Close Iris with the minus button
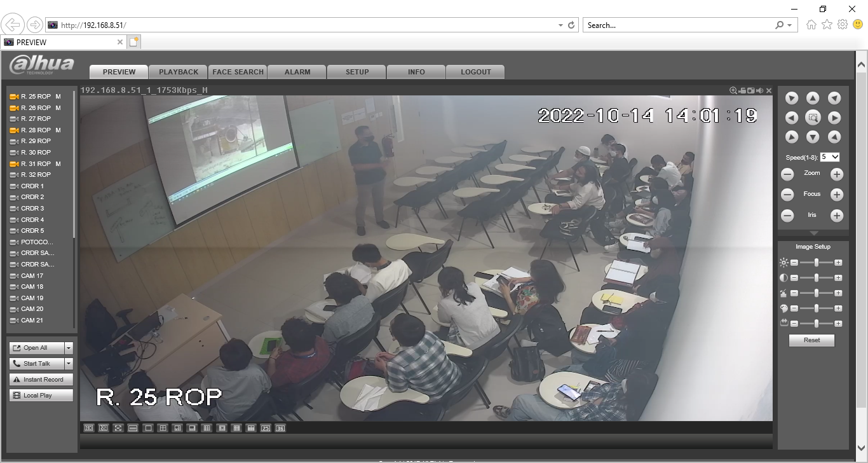The width and height of the screenshot is (868, 463). [x=787, y=216]
